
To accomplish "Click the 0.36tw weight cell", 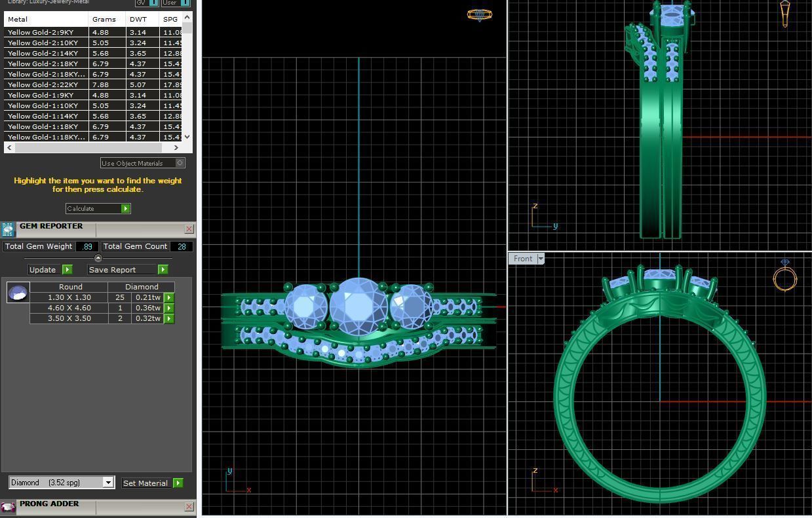I will pyautogui.click(x=148, y=308).
